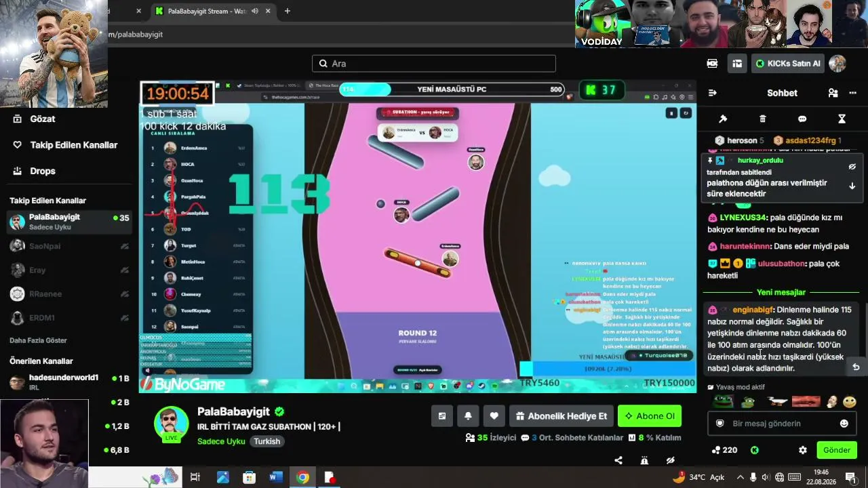Open the item shop icon beside KICKs button
Screen dimensions: 868x488
click(x=737, y=63)
